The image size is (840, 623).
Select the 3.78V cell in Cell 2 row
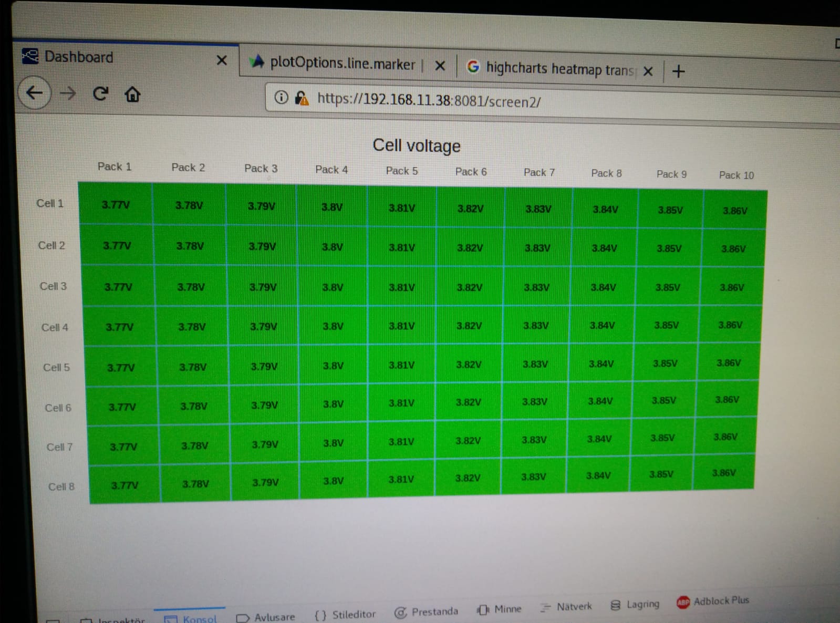190,246
